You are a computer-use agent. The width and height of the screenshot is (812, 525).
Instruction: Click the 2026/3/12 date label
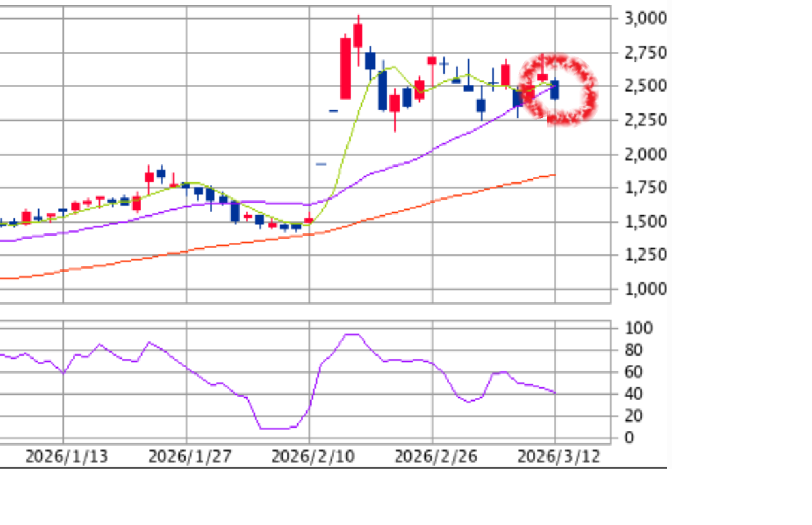pyautogui.click(x=559, y=457)
